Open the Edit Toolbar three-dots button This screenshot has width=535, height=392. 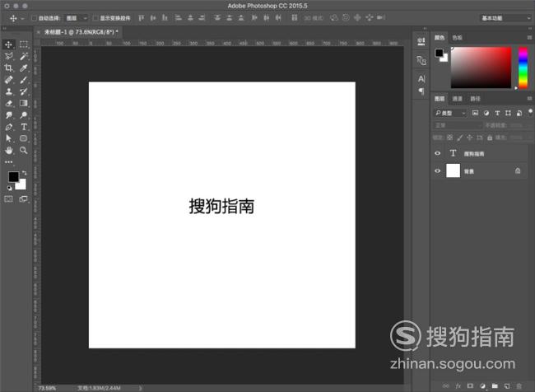coord(8,162)
